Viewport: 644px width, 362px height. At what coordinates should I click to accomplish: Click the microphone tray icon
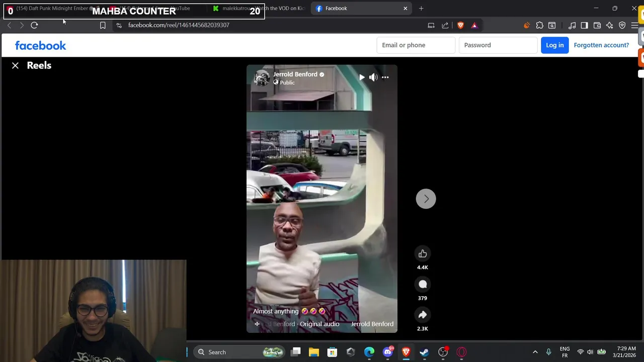(x=548, y=352)
